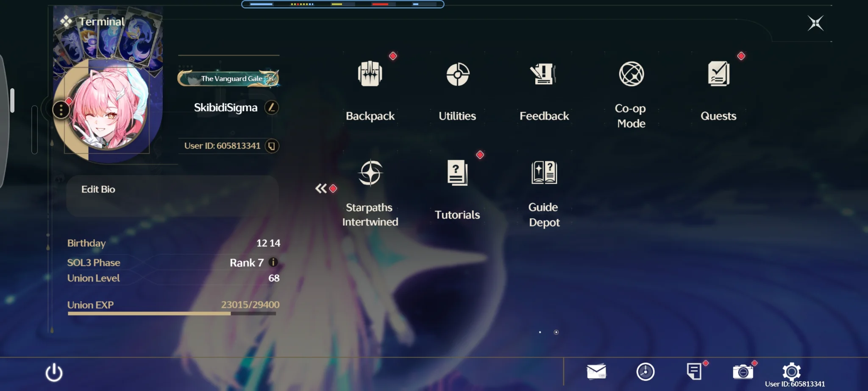Open the Feedback icon
This screenshot has height=391, width=868.
(544, 74)
